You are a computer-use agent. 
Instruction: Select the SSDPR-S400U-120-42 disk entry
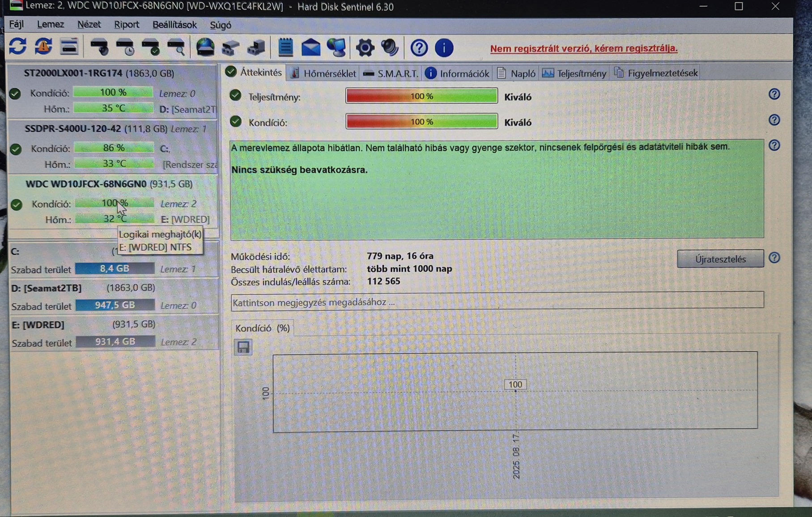point(113,147)
